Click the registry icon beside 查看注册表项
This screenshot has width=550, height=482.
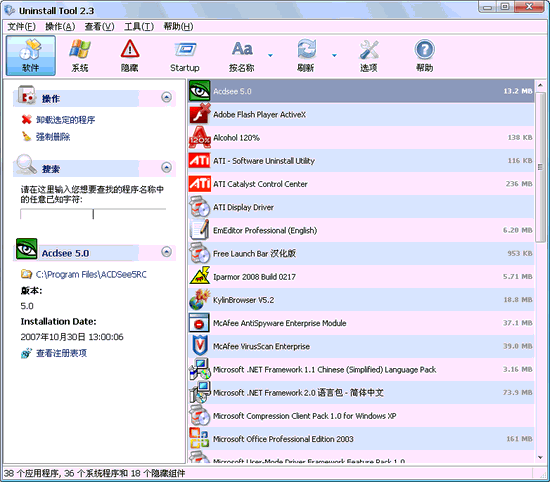coord(26,353)
